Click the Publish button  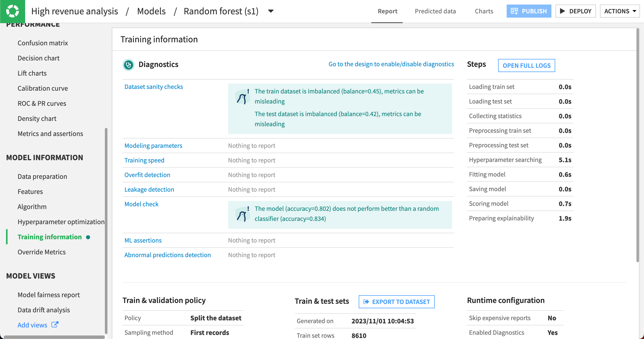[529, 11]
